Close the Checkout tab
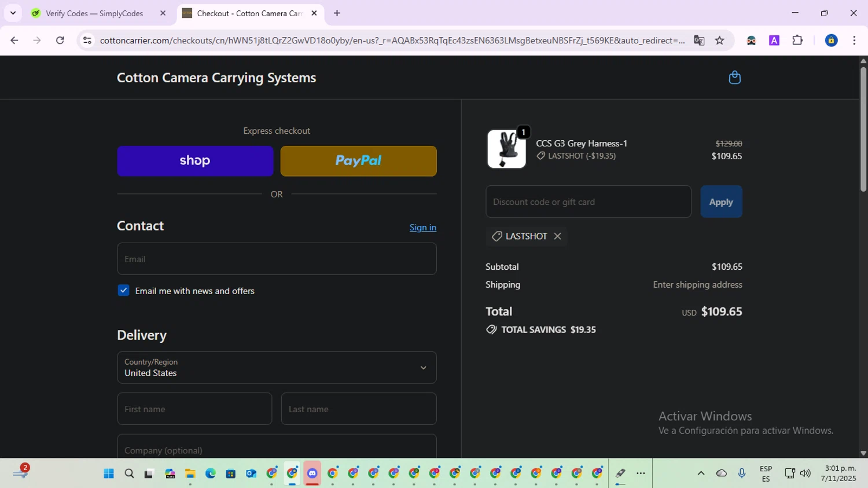This screenshot has width=868, height=488. [x=314, y=13]
